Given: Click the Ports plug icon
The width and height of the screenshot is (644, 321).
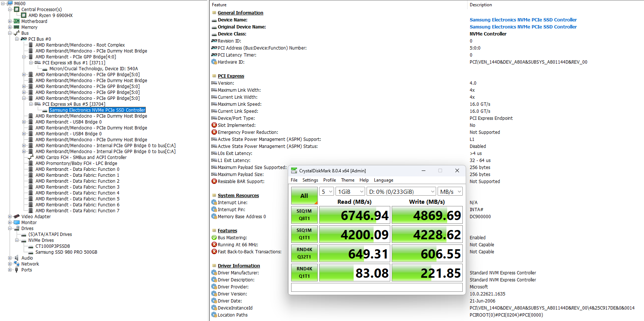Looking at the screenshot, I should [x=17, y=270].
